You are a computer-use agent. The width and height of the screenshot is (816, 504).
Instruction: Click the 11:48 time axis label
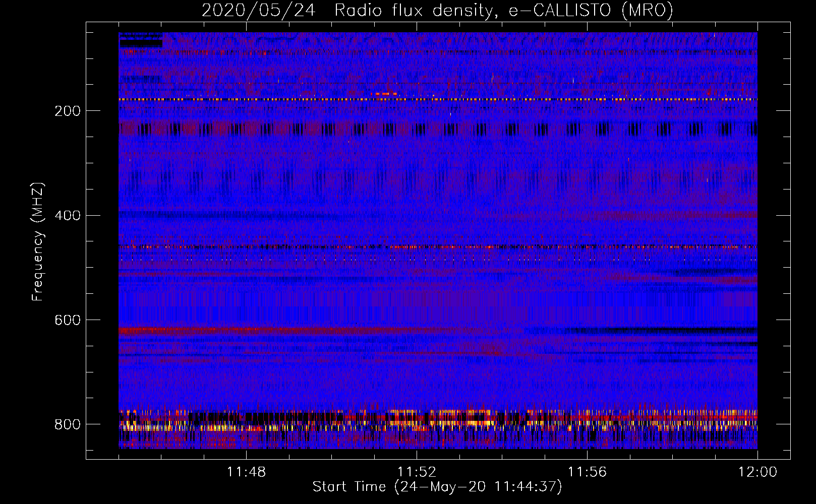pos(246,472)
